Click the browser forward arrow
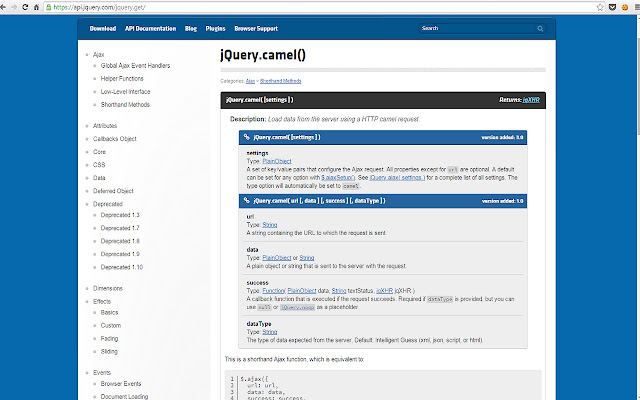Viewport: 640px width, 400px height. pyautogui.click(x=14, y=7)
